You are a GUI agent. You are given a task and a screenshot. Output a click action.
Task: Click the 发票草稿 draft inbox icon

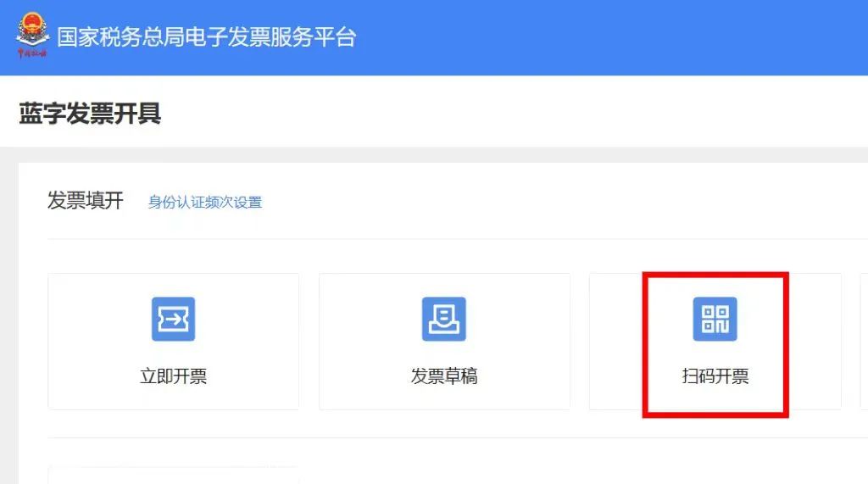[444, 319]
